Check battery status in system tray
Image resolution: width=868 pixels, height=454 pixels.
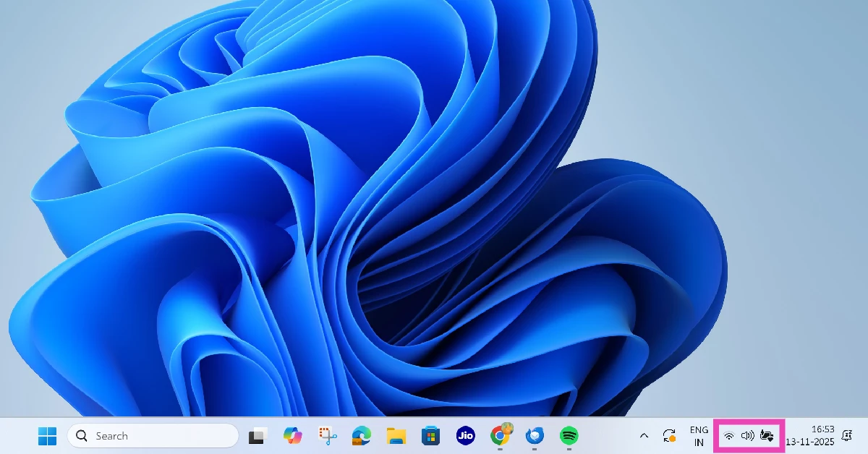(x=767, y=436)
